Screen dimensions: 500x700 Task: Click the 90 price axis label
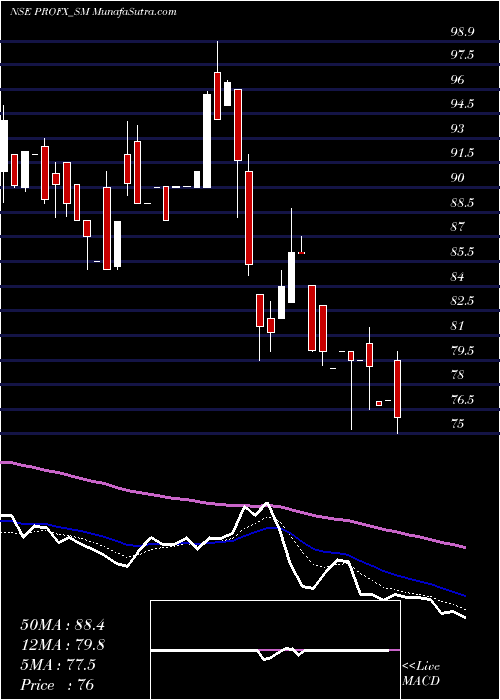pos(459,178)
